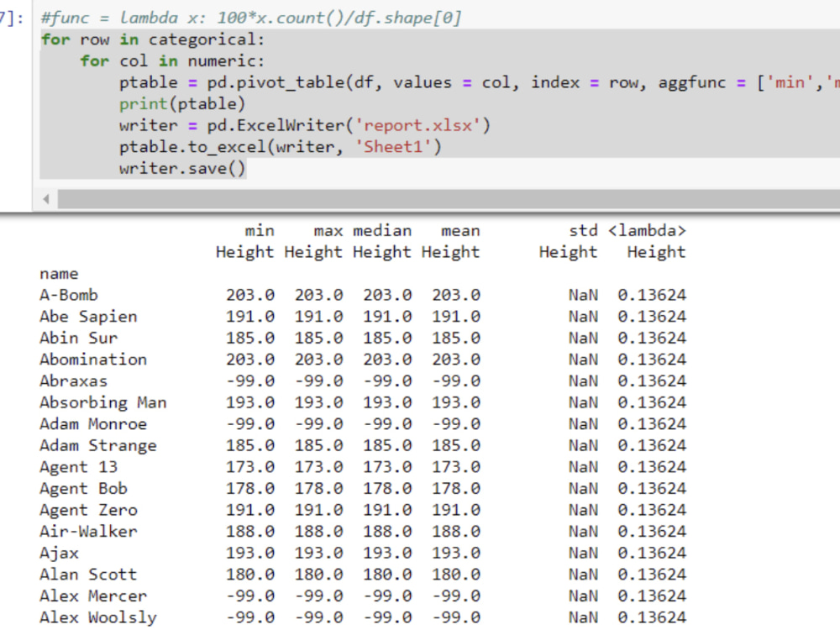The height and width of the screenshot is (630, 840).
Task: Click Agent 13 mean value 173.0
Action: pos(456,467)
